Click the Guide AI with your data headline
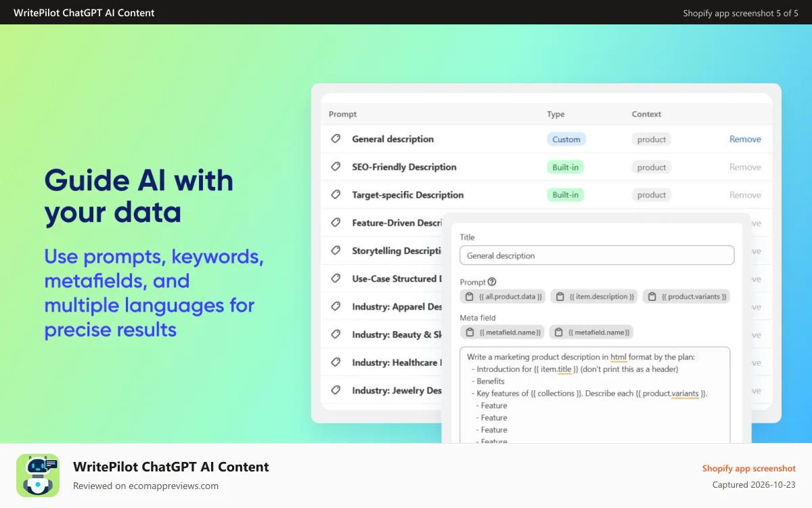Viewport: 812px width, 508px height. [139, 196]
